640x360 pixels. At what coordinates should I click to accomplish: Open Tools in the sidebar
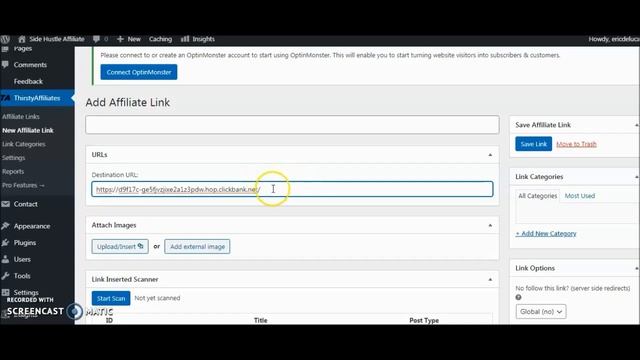tap(22, 276)
